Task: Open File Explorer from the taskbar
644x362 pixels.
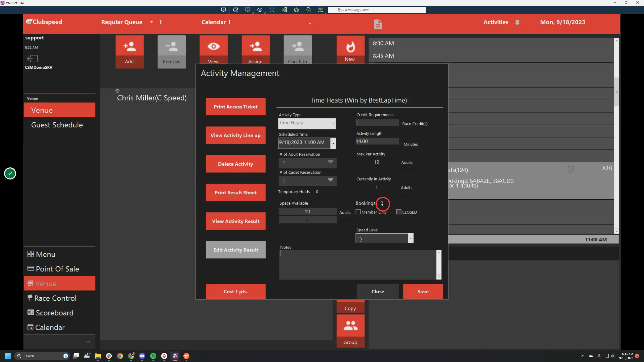Action: click(98, 356)
